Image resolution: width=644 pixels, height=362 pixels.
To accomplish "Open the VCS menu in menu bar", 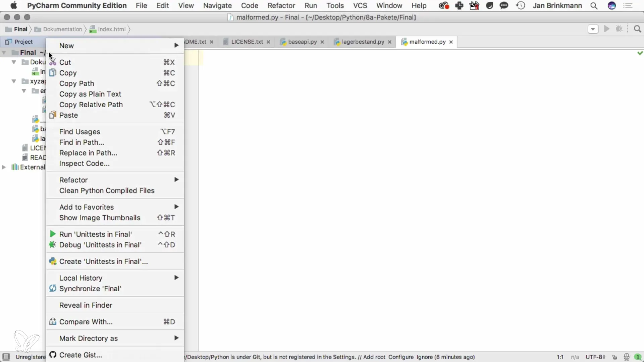I will 360,6.
